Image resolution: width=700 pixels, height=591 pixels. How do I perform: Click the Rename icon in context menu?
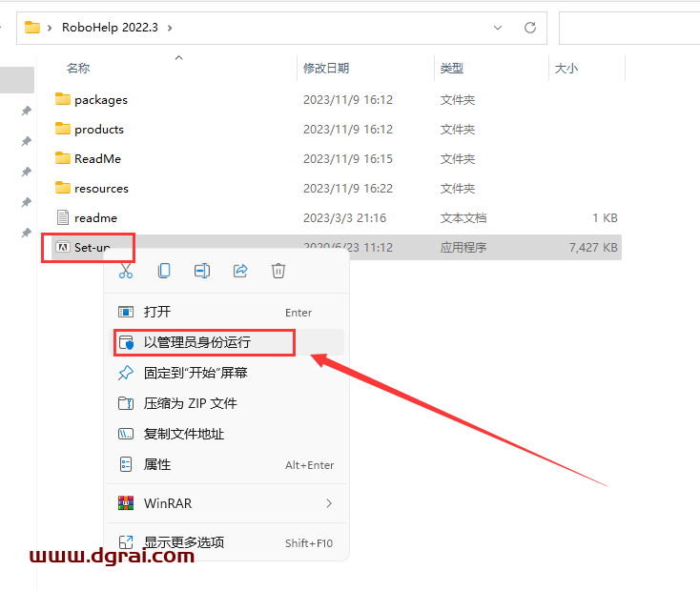point(202,271)
